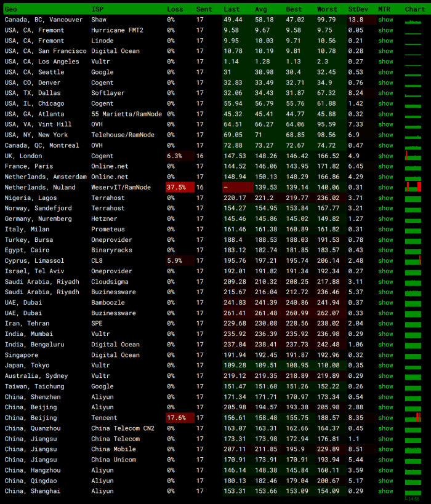Viewport: 431px width, 504px height.
Task: Open show link for Nuland WeservIT/RamNode
Action: 385,188
